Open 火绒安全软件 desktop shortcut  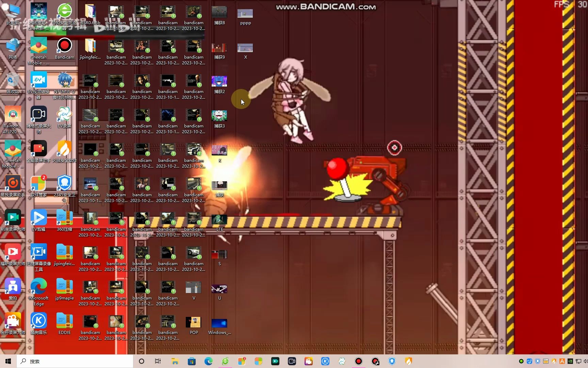point(64,152)
